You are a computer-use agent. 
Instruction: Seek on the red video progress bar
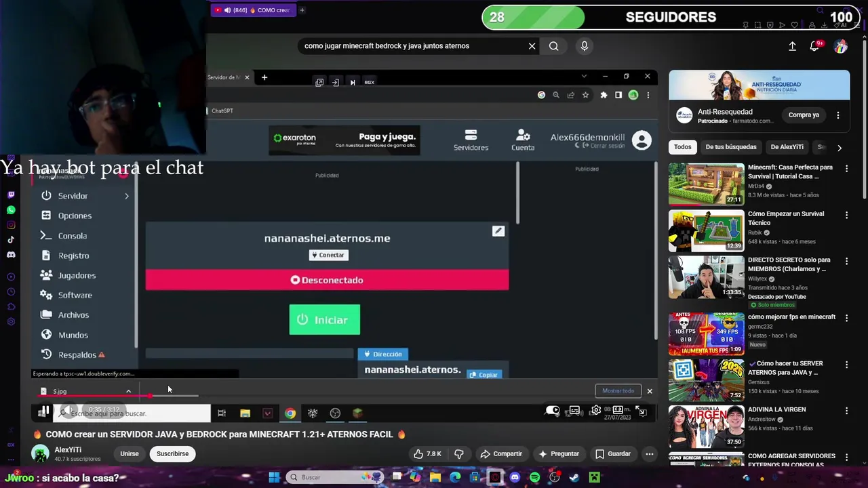point(94,396)
